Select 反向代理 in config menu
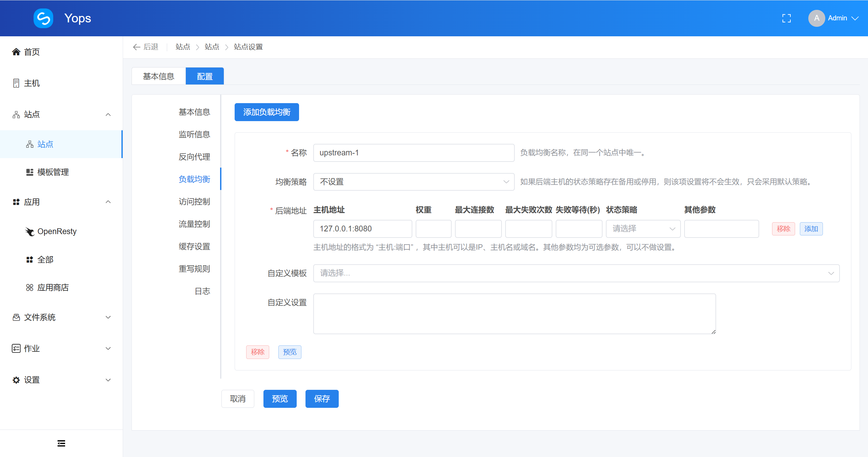 [194, 157]
